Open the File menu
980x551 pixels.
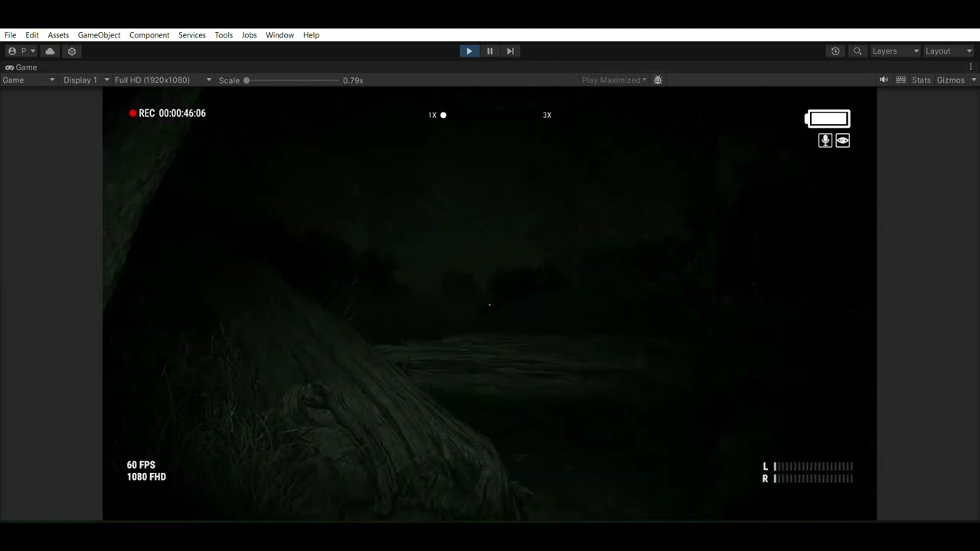pyautogui.click(x=11, y=35)
